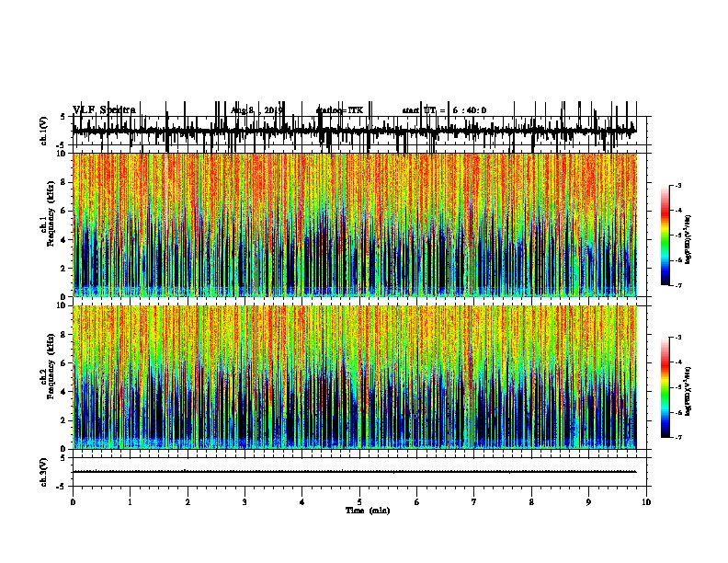Click the "ch.3(V)" axis label
728x563 pixels.
(43, 472)
